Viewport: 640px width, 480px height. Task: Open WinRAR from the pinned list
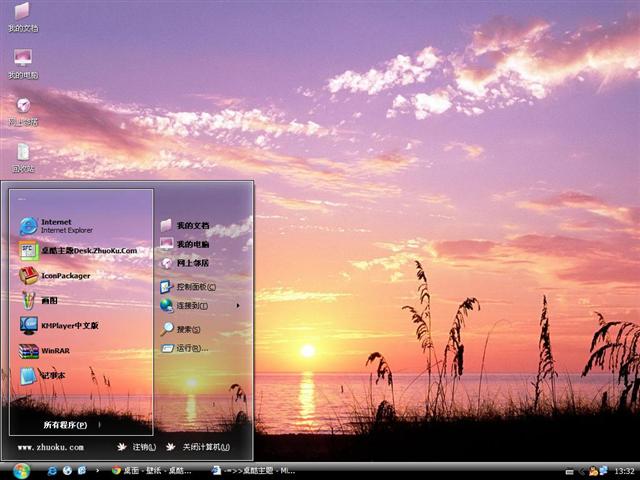[x=55, y=351]
